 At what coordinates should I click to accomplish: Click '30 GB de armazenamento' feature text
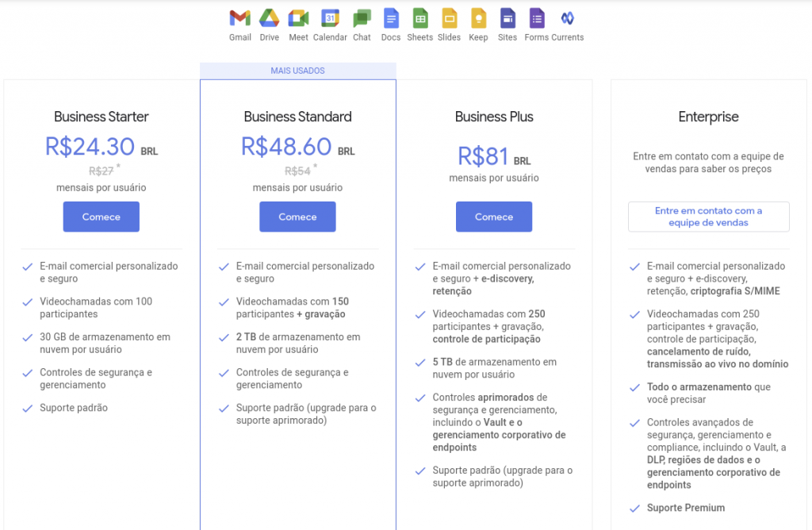coord(105,343)
